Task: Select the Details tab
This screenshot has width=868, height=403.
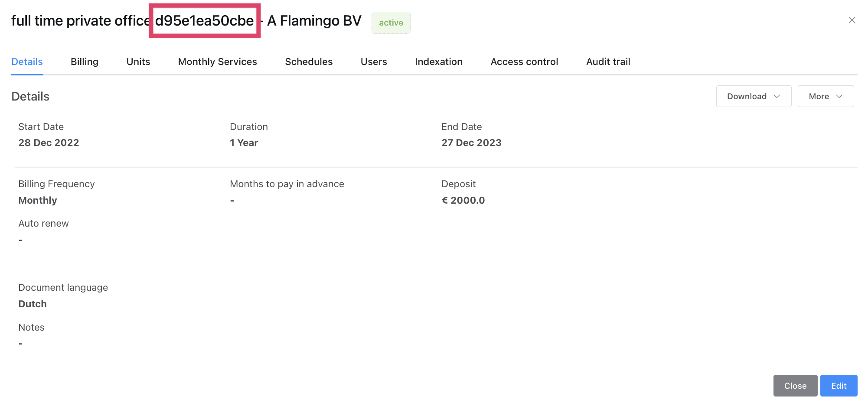Action: 27,62
